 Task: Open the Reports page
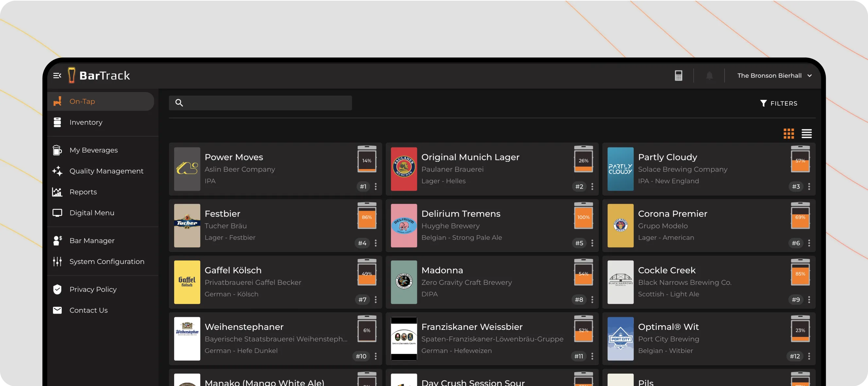(x=83, y=192)
